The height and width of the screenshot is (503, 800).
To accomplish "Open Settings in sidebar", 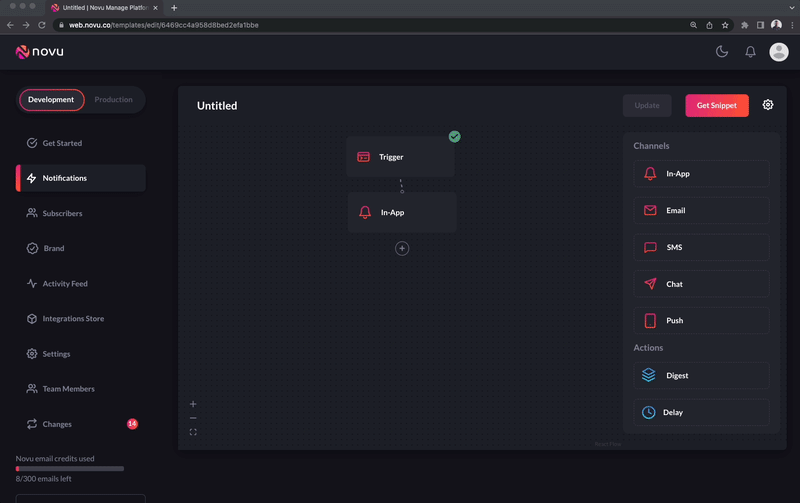I will [81, 354].
